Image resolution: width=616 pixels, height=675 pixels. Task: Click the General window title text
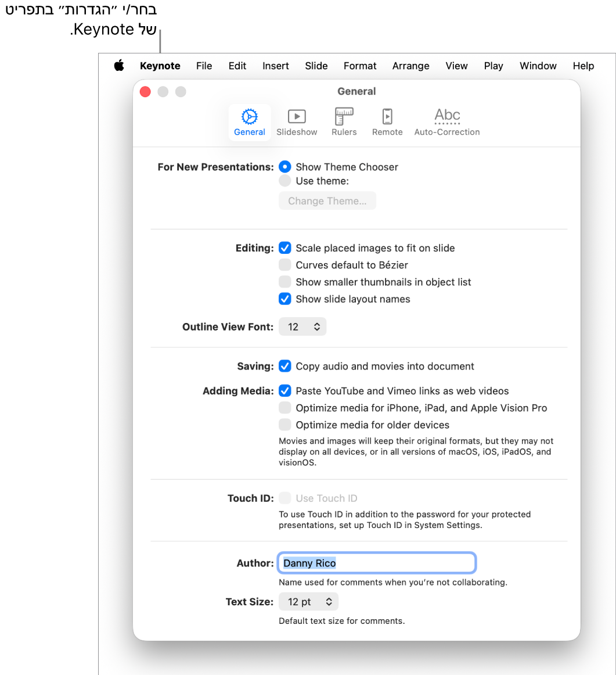pos(356,91)
